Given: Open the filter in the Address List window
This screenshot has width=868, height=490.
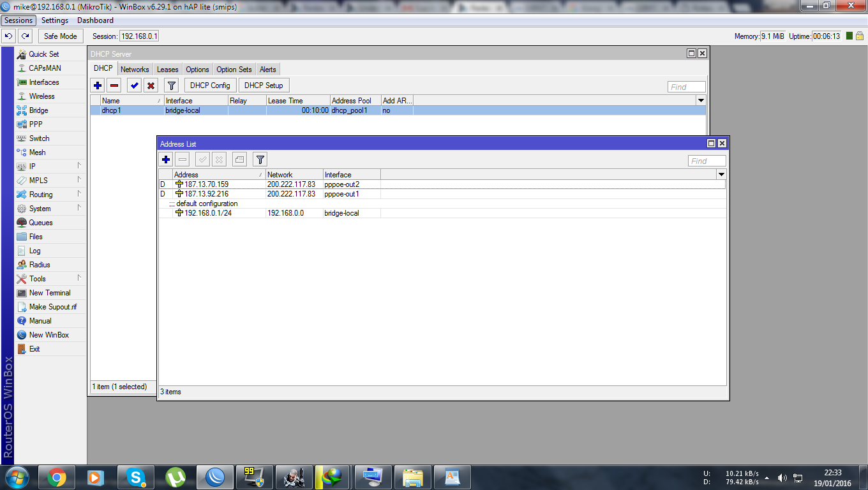Looking at the screenshot, I should click(260, 160).
